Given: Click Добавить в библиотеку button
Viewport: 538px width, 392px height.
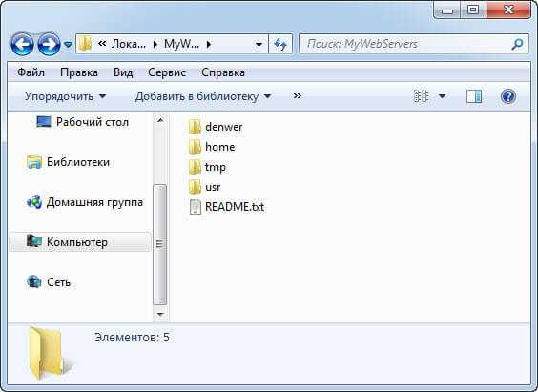Looking at the screenshot, I should (203, 96).
